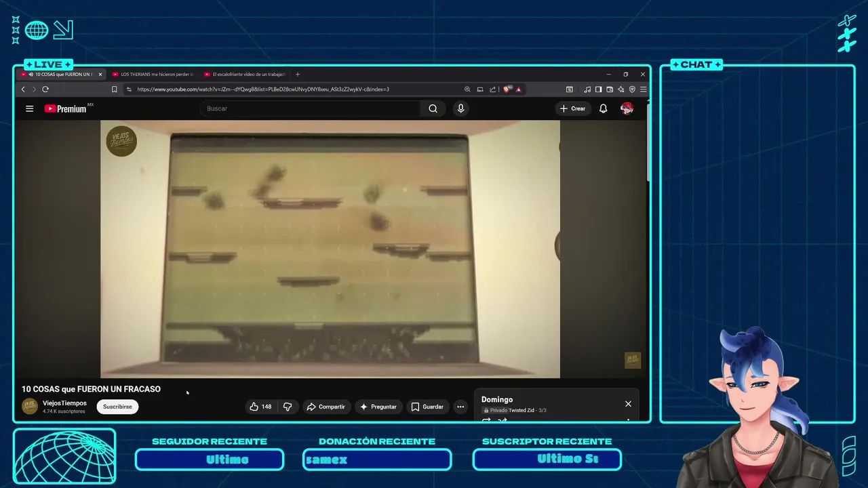Click the Compartir share button
The width and height of the screenshot is (868, 488).
pos(326,407)
